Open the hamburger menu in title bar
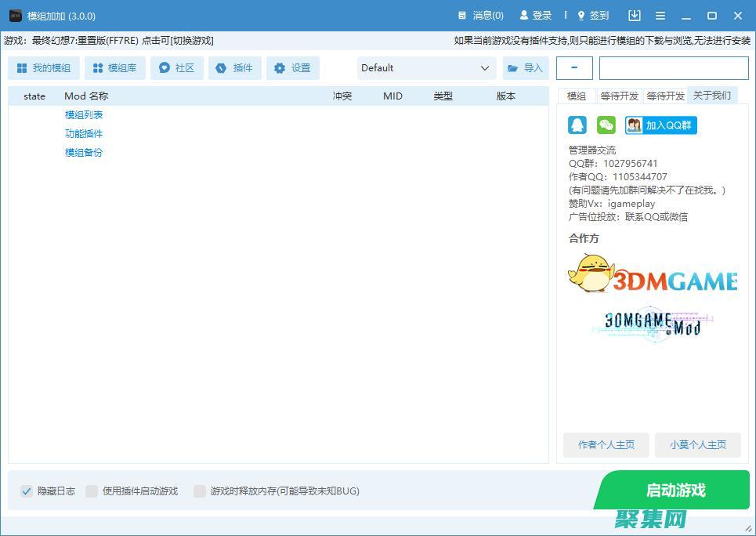The height and width of the screenshot is (536, 756). 660,15
